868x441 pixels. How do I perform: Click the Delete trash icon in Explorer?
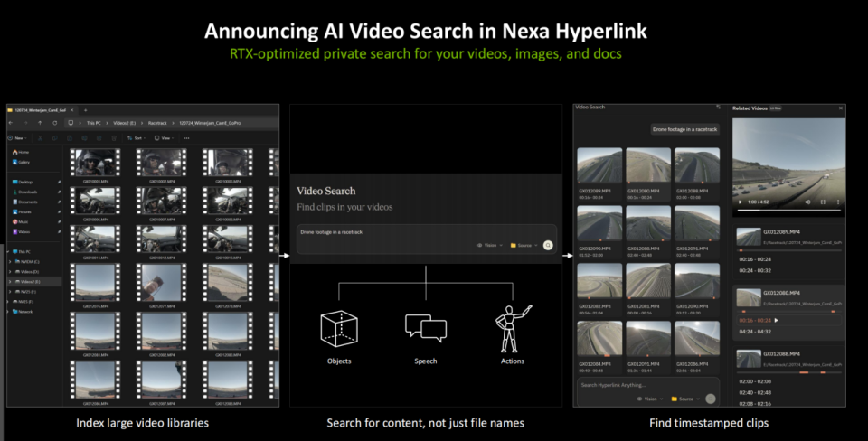pyautogui.click(x=114, y=137)
